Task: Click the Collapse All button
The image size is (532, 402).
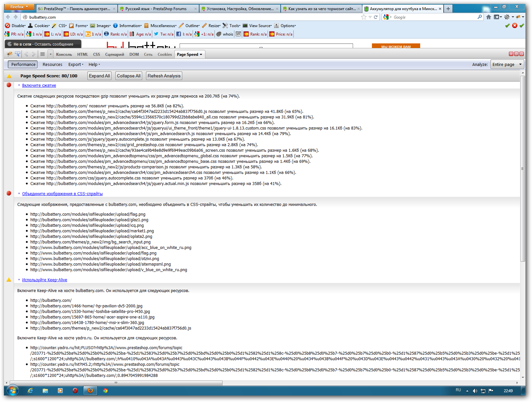Action: 129,76
